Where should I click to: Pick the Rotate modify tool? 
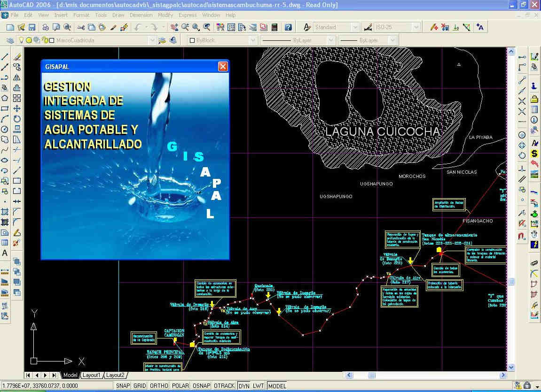tap(17, 119)
